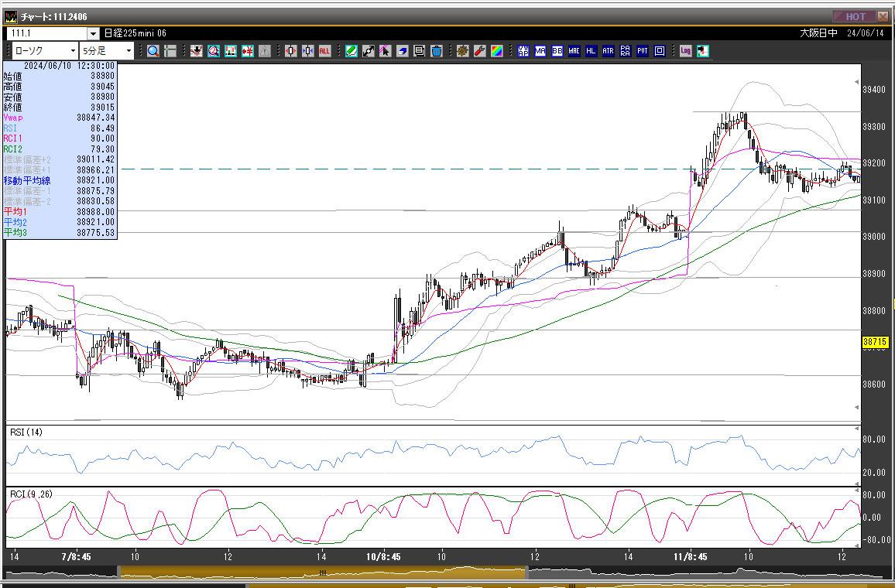Image resolution: width=895 pixels, height=588 pixels.
Task: Click the red-arrow candle expand icon
Action: click(x=290, y=51)
